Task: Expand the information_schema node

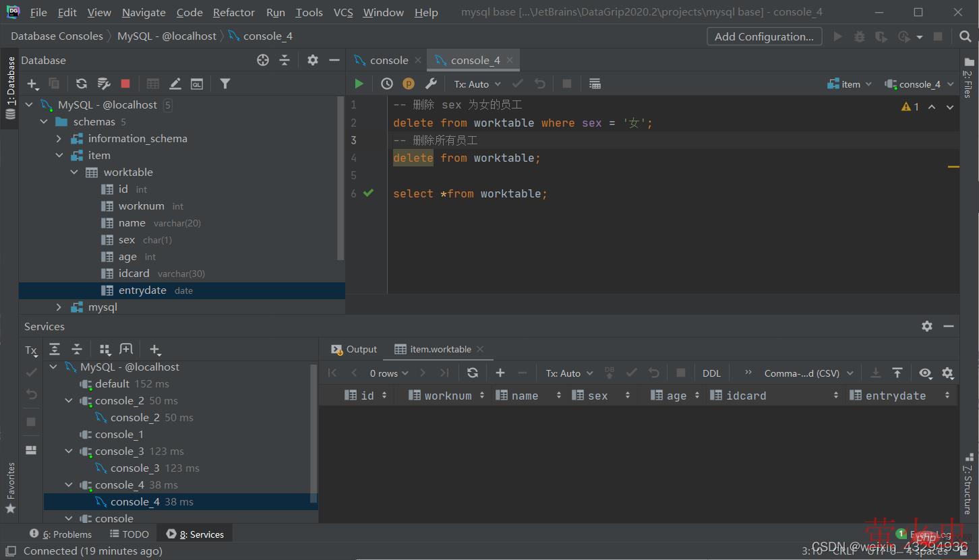Action: click(59, 138)
